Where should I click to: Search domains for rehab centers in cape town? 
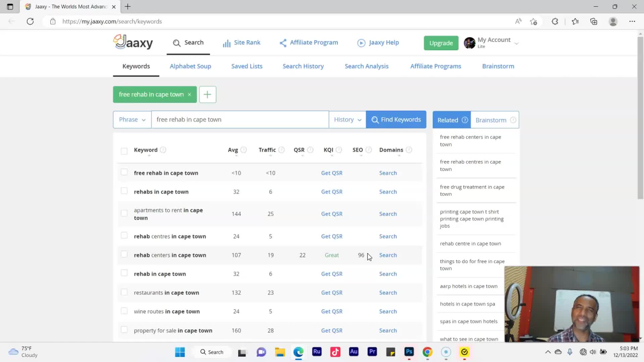click(x=388, y=255)
